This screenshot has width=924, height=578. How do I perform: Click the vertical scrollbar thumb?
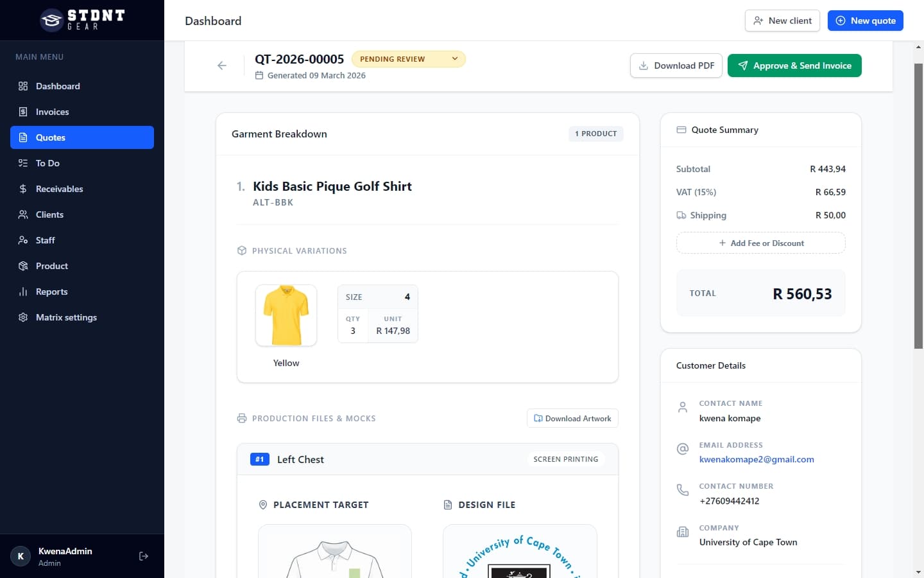[x=918, y=206]
